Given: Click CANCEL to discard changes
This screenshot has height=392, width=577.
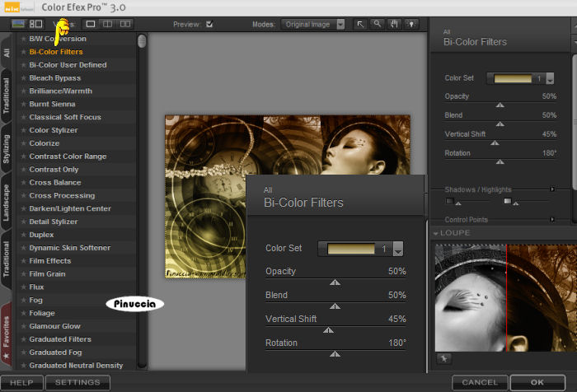Looking at the screenshot, I should click(480, 382).
